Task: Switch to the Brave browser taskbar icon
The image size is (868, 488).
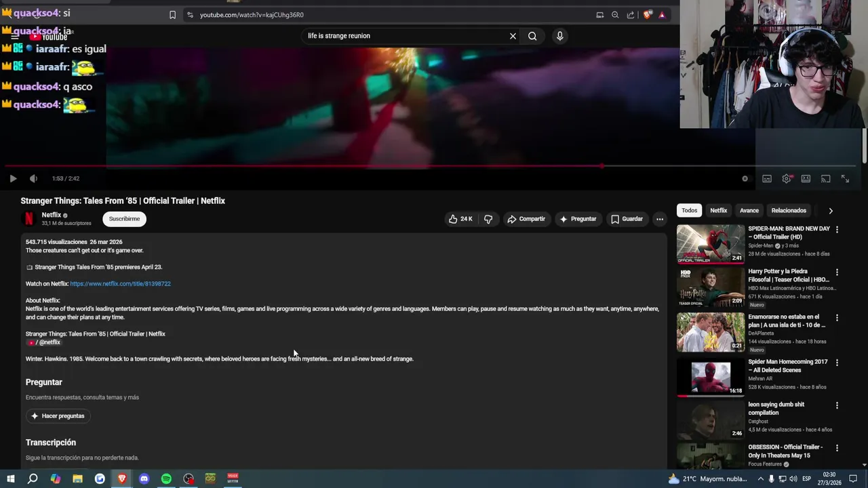Action: (x=122, y=479)
